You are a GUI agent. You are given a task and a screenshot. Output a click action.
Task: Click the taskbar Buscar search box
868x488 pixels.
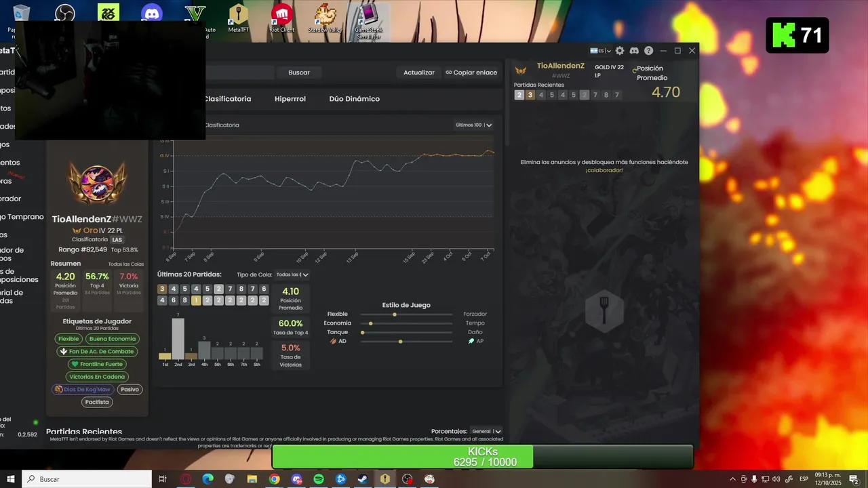(87, 479)
